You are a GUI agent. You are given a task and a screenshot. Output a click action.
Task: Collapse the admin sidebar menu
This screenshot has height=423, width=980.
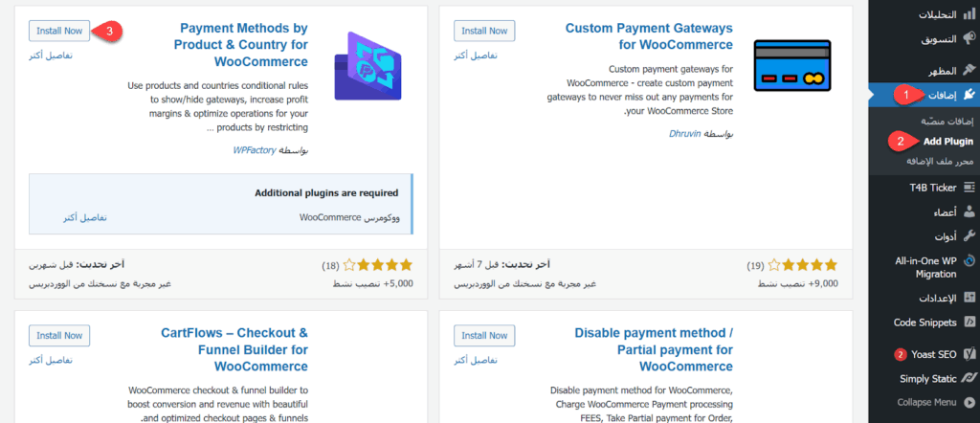pyautogui.click(x=928, y=403)
